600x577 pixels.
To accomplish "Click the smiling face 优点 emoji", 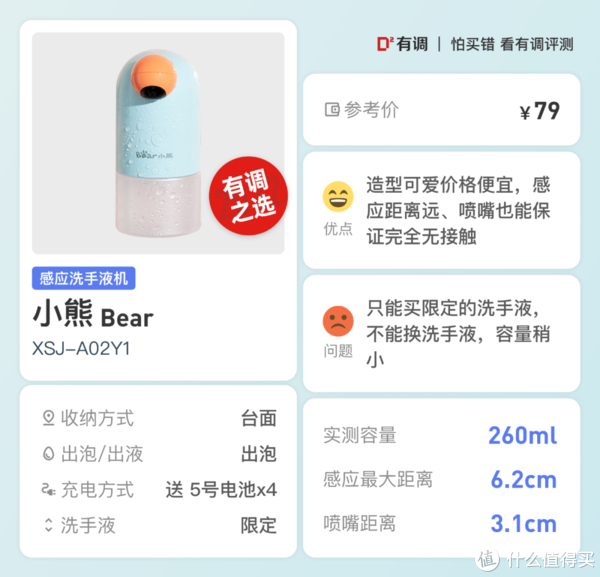I will click(x=338, y=197).
